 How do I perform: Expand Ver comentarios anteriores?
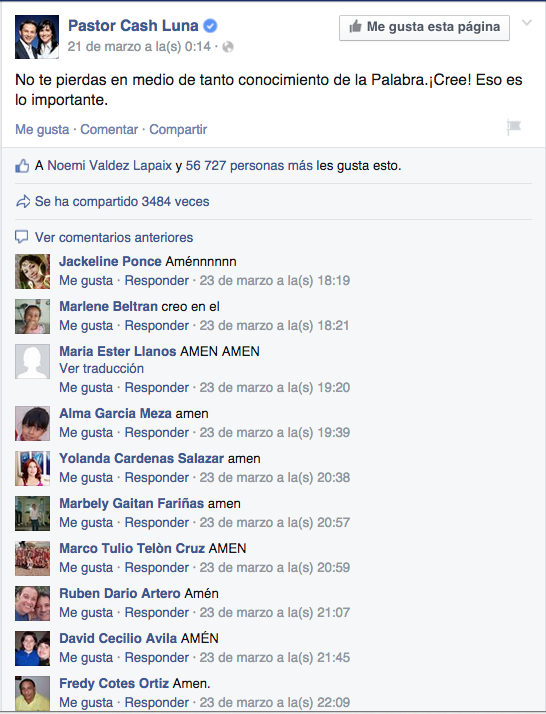114,237
